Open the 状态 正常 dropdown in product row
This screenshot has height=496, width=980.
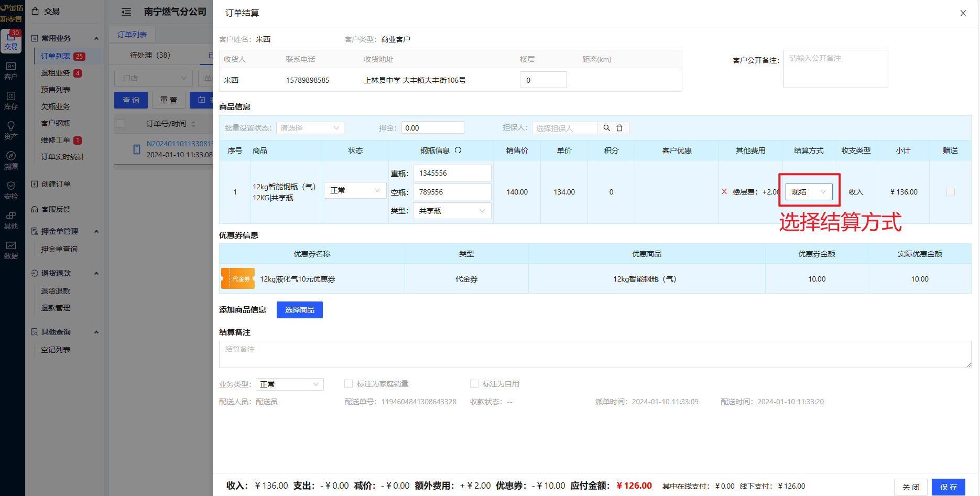click(x=355, y=190)
